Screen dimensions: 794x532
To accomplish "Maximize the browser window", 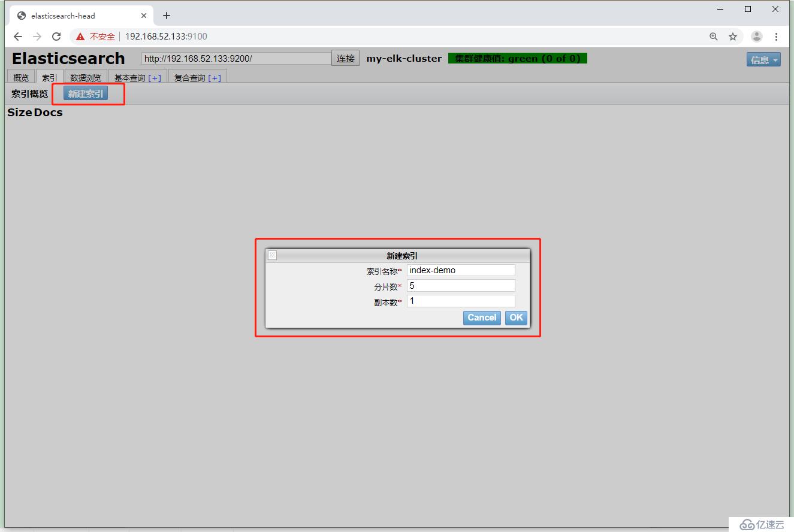I will 748,9.
